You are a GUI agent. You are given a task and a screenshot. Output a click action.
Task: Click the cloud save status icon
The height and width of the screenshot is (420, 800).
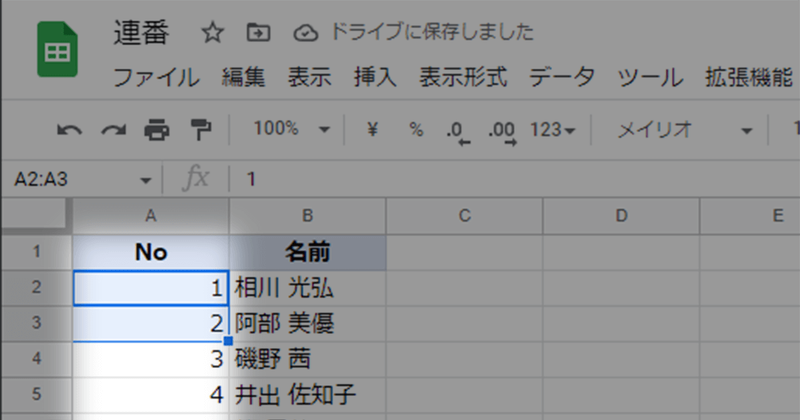[x=305, y=33]
